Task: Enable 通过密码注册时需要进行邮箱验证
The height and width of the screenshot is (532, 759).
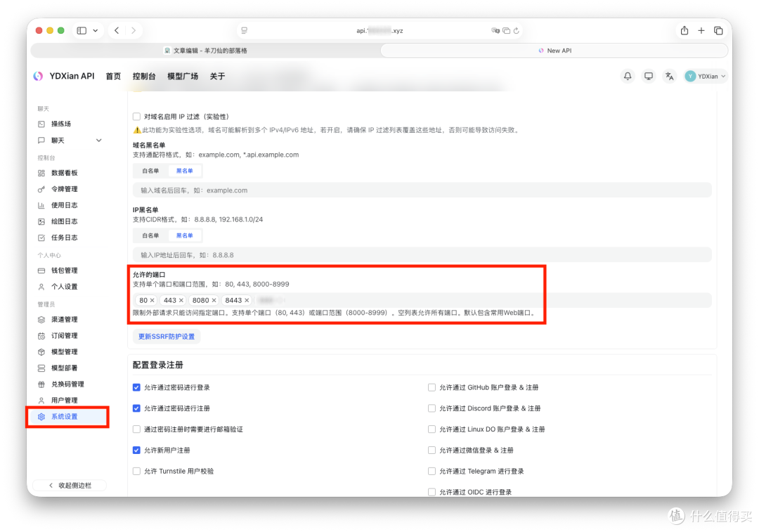Action: tap(136, 429)
